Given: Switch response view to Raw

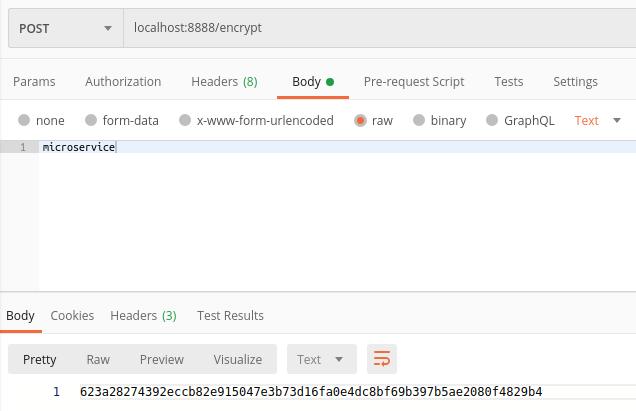Looking at the screenshot, I should 98,359.
